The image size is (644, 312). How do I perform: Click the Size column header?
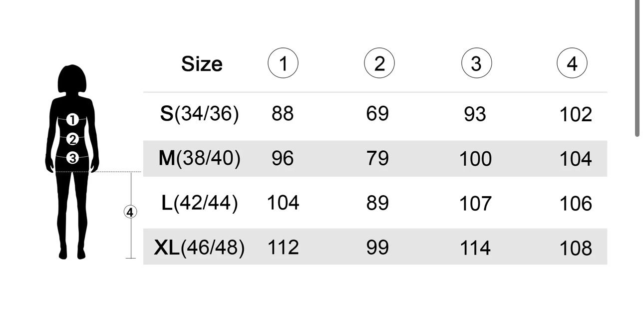[202, 64]
